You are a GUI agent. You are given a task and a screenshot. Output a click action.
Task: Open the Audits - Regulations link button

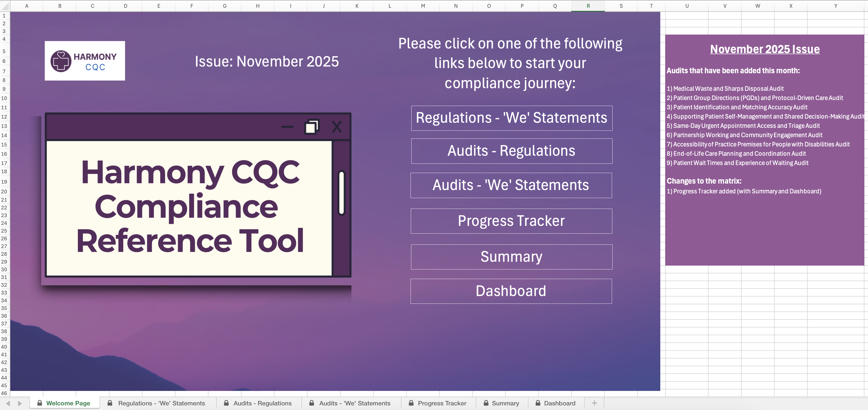pos(511,151)
